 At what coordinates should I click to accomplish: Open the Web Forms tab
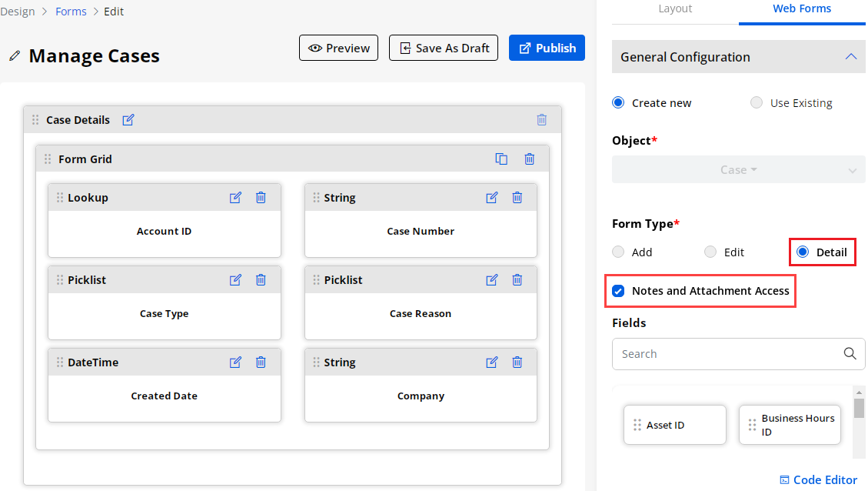802,8
